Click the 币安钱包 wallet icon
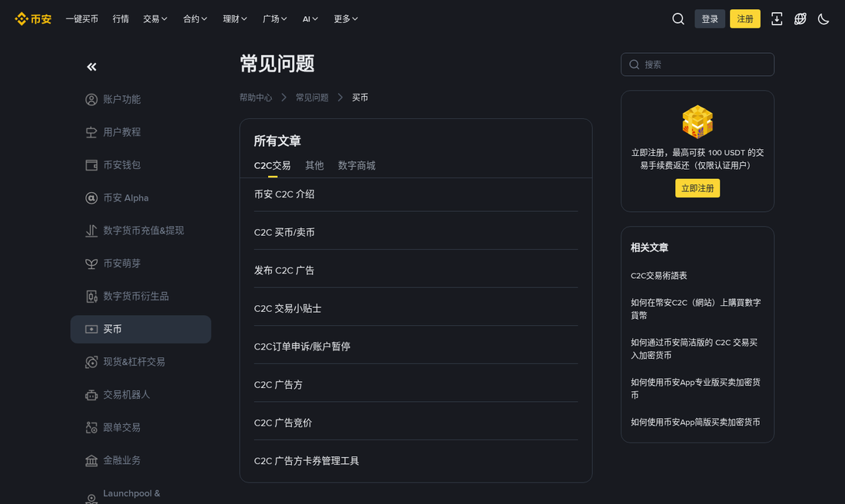845x504 pixels. 91,165
